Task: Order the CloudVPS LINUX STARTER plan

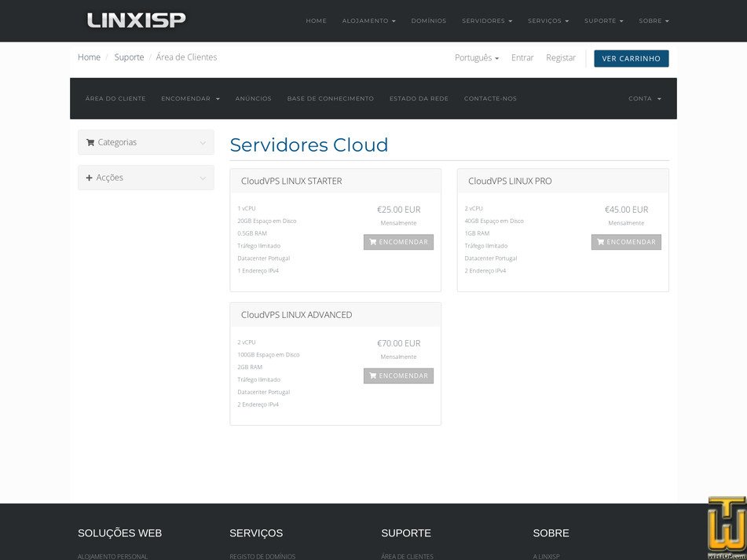Action: click(398, 242)
